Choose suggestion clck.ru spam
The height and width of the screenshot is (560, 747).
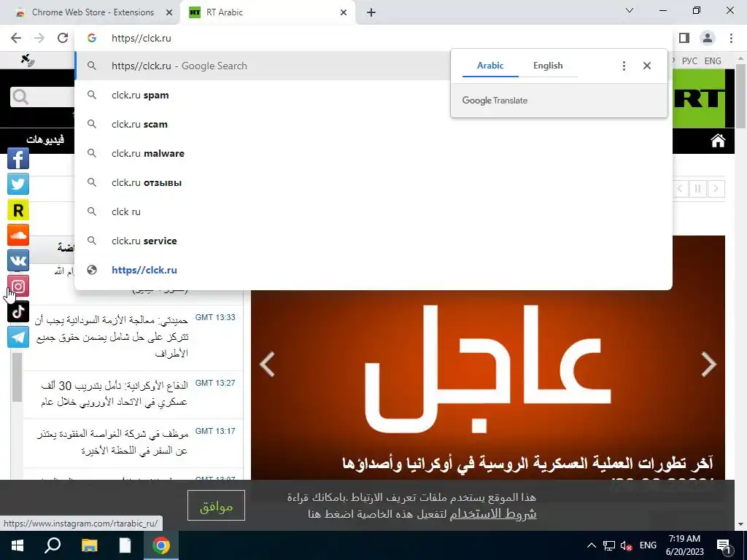373,96
